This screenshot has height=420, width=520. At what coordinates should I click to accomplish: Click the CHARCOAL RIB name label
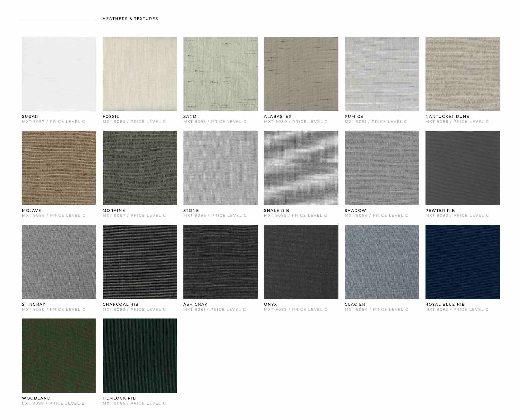pyautogui.click(x=120, y=304)
